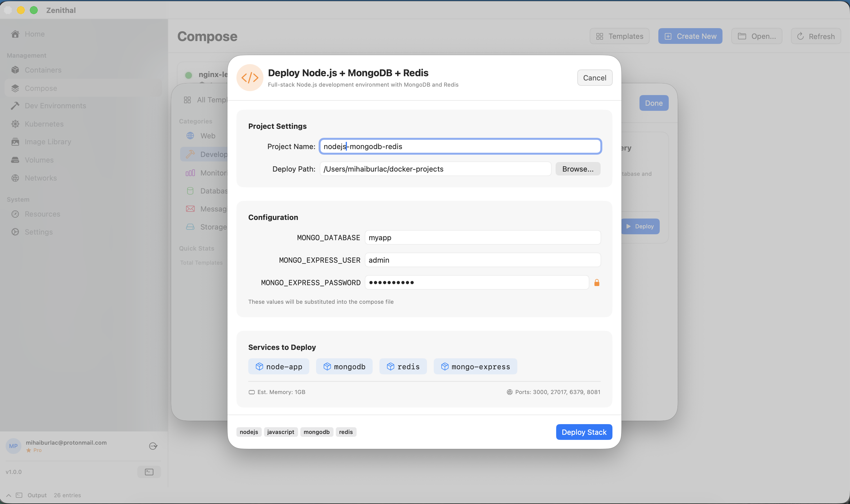The width and height of the screenshot is (850, 504).
Task: Collapse the Output log panel
Action: coord(8,495)
